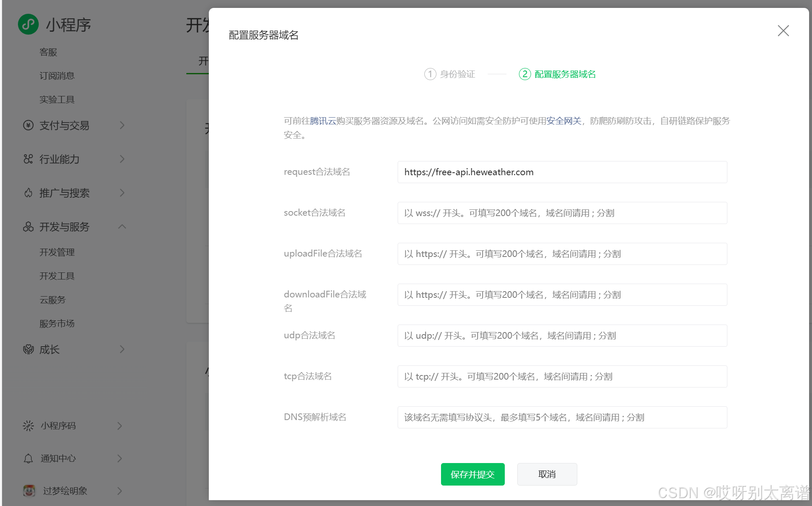Click the Mini Program logo icon
Image resolution: width=812 pixels, height=506 pixels.
[x=28, y=25]
